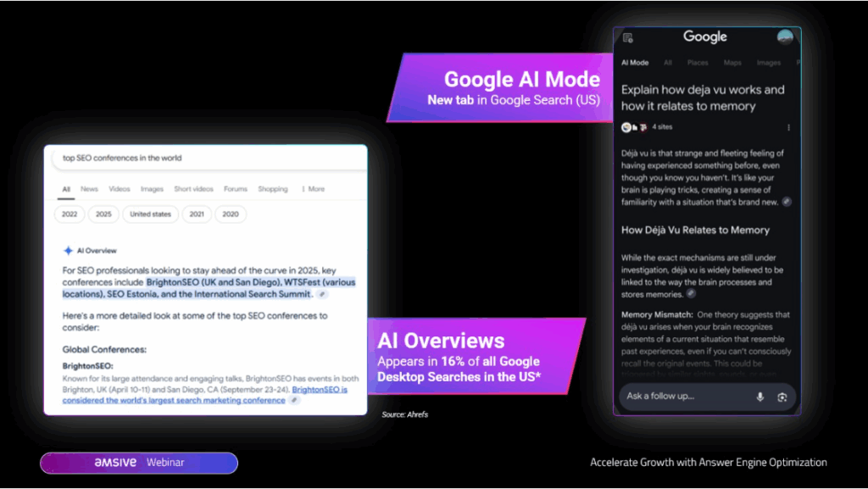
Task: Click link icon after largest search marketing conference
Action: pyautogui.click(x=294, y=400)
